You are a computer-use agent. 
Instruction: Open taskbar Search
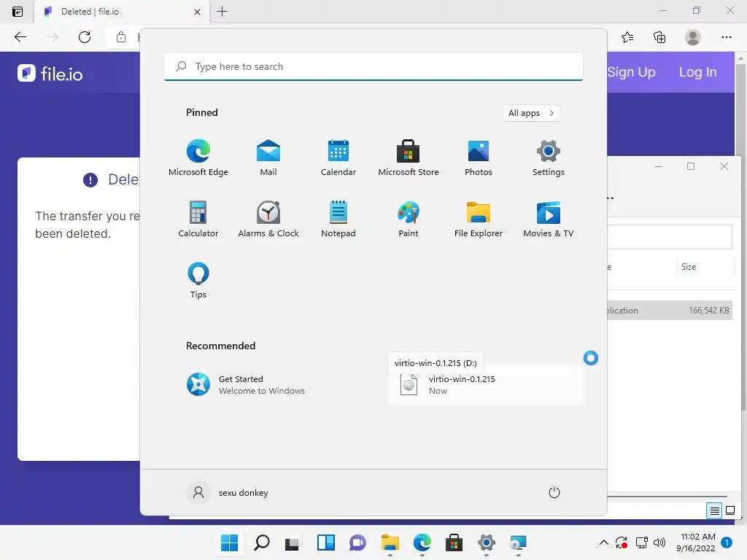tap(262, 542)
